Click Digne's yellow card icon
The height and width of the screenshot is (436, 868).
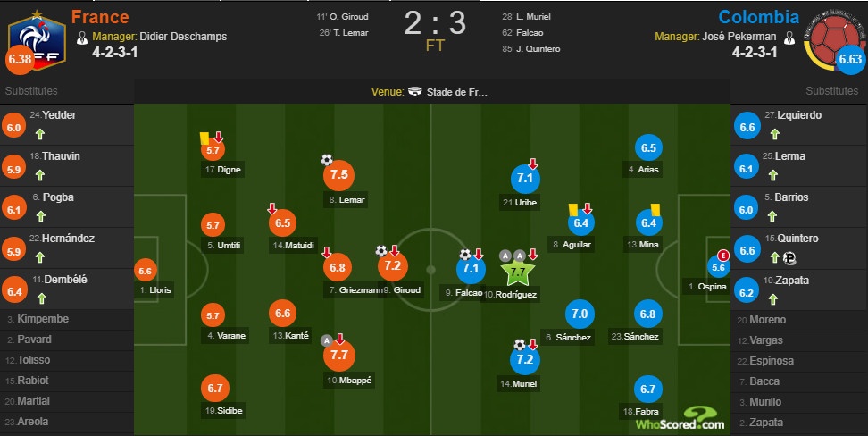coord(204,138)
